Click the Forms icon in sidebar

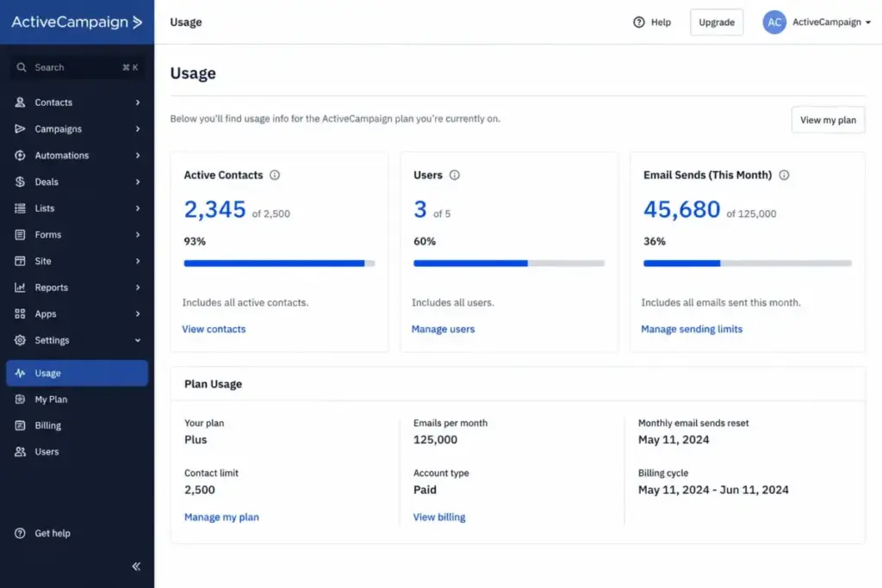click(x=21, y=234)
